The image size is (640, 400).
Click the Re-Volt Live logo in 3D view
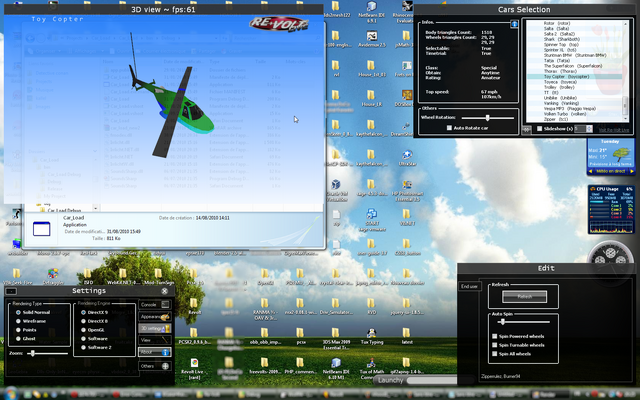coord(279,24)
